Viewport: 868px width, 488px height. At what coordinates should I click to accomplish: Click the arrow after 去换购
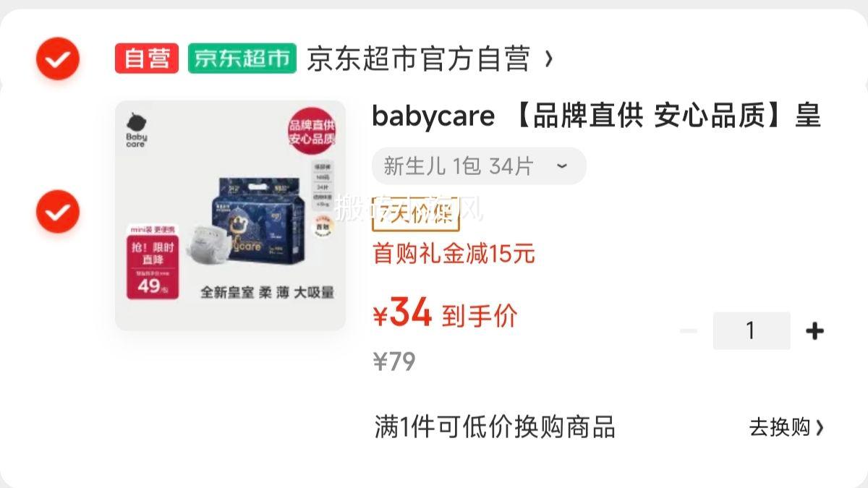[x=820, y=428]
